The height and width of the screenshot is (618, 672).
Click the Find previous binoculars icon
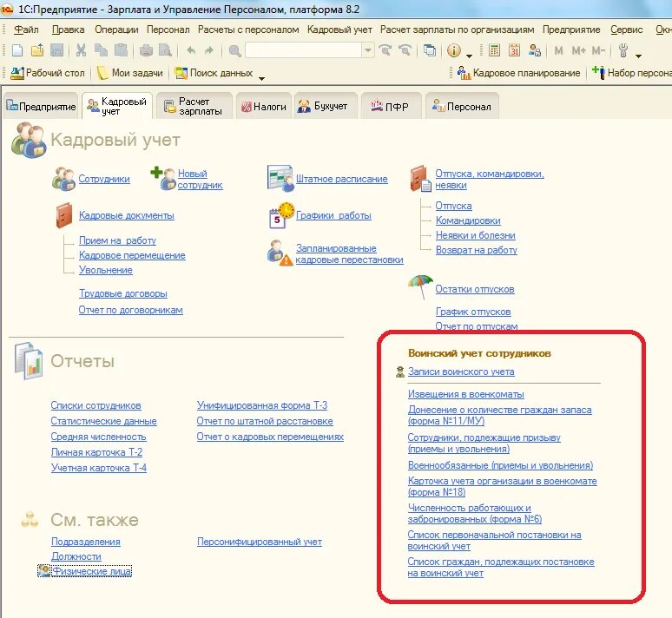click(405, 50)
